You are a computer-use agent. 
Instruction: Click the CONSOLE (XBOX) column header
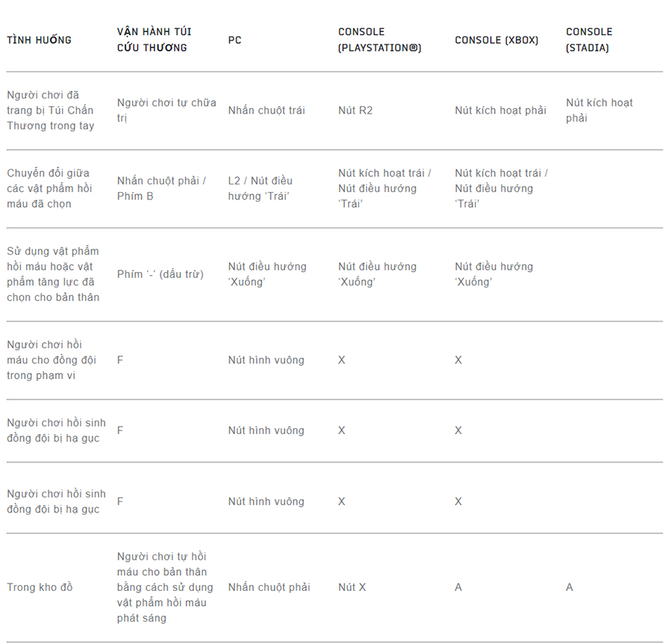coord(497,40)
